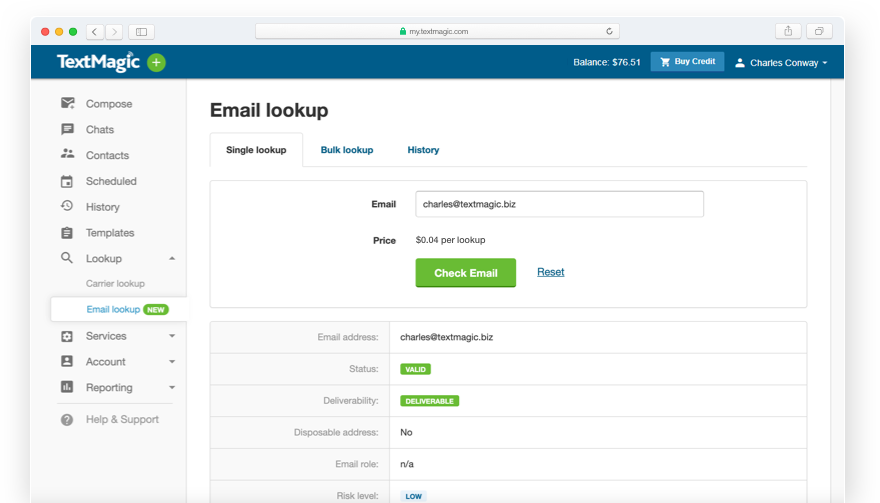Click charles@textmagic.biz in results table

click(446, 337)
